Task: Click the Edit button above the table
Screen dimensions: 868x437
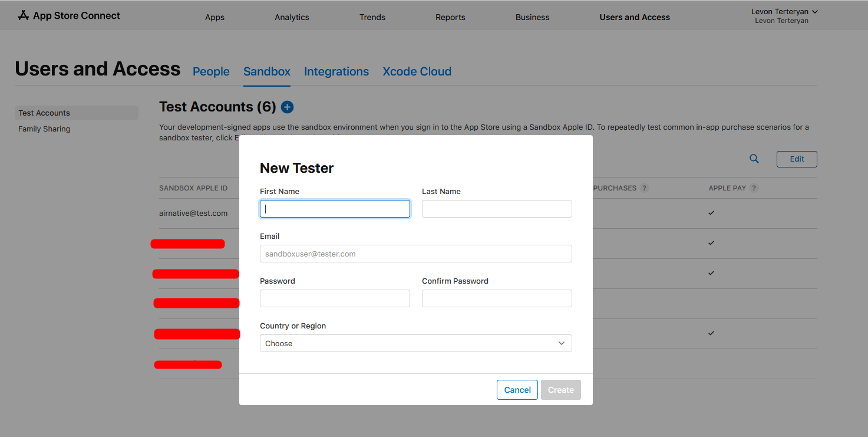Action: (x=797, y=159)
